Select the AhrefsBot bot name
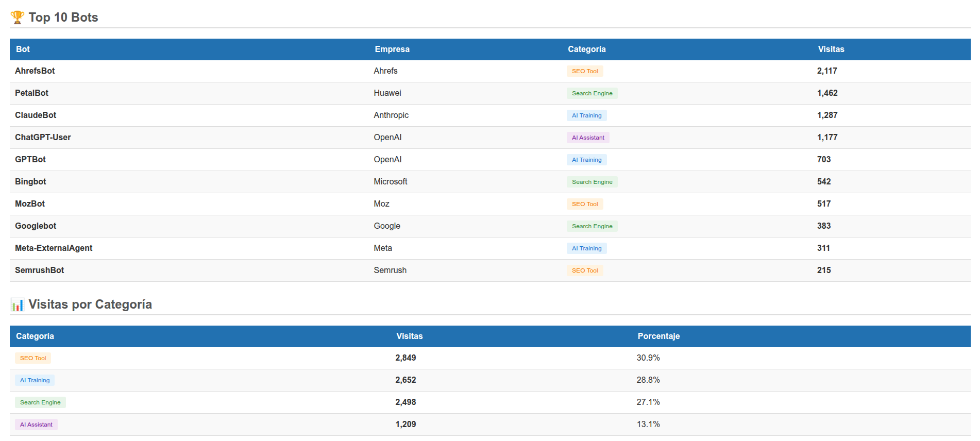The width and height of the screenshot is (980, 441). coord(35,71)
